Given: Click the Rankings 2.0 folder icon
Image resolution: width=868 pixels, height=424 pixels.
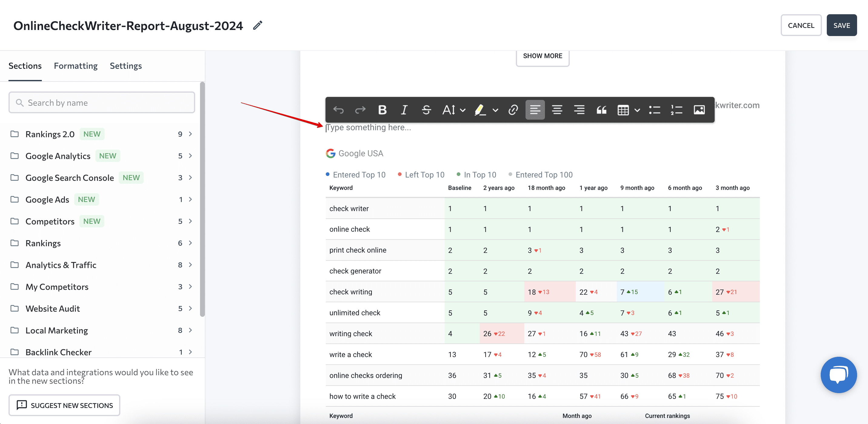Looking at the screenshot, I should click(x=15, y=134).
